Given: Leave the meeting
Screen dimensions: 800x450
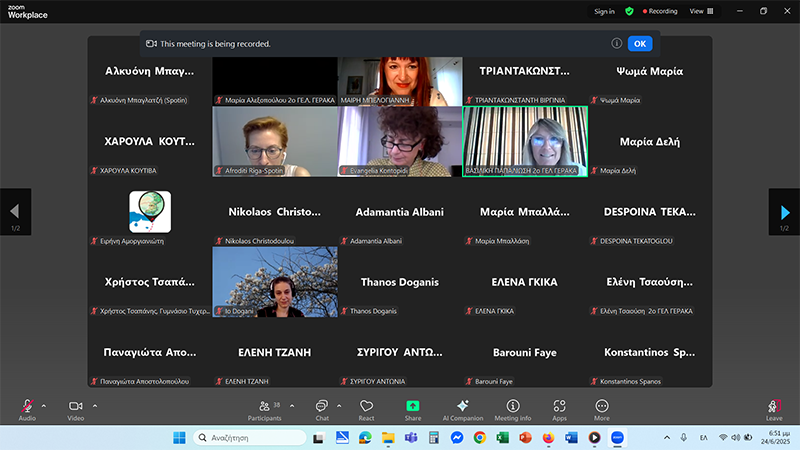Looking at the screenshot, I should tap(774, 407).
